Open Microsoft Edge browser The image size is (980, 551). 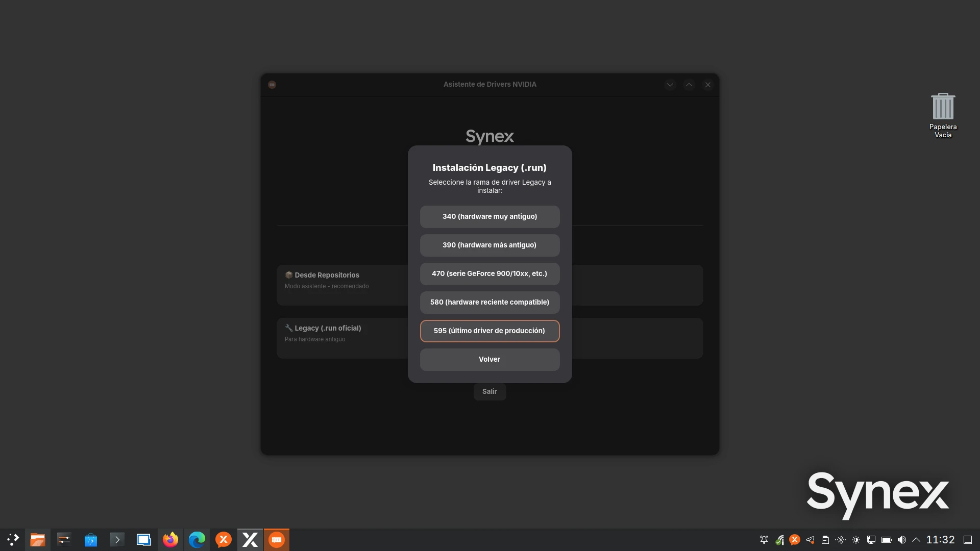197,539
